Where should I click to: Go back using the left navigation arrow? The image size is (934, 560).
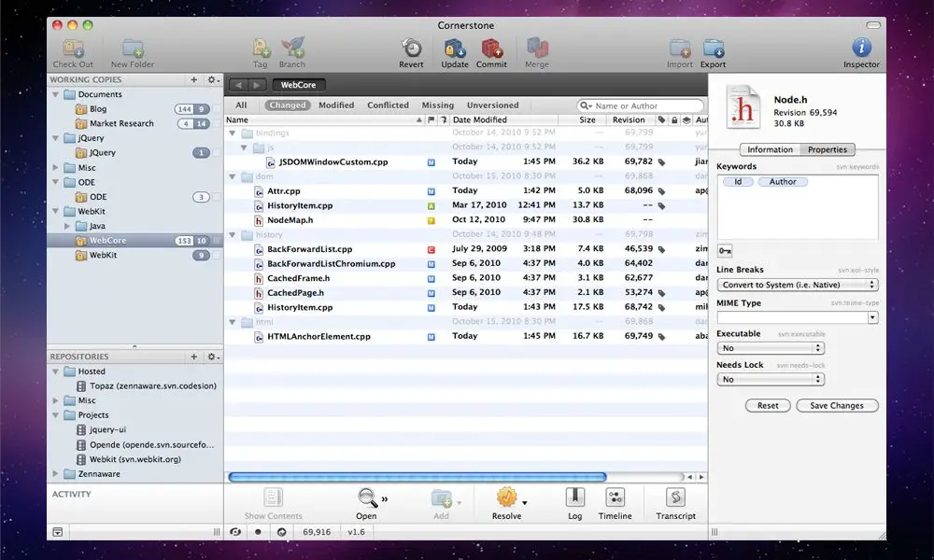tap(239, 85)
